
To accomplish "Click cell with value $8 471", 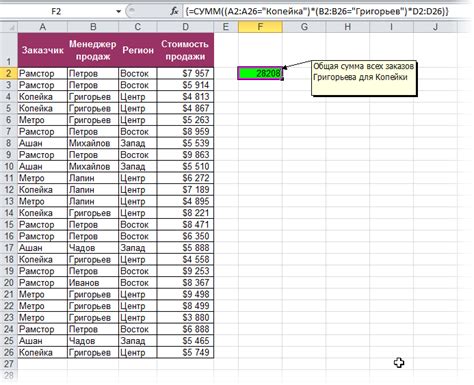I will tap(185, 225).
